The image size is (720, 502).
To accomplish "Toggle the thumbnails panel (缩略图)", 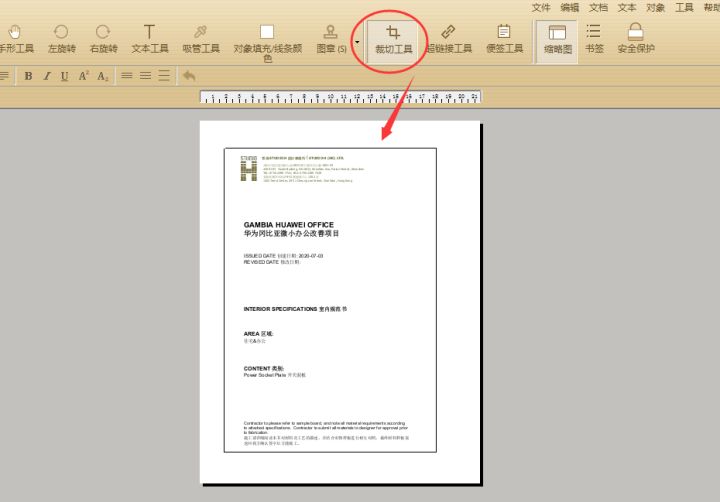I will pos(557,40).
